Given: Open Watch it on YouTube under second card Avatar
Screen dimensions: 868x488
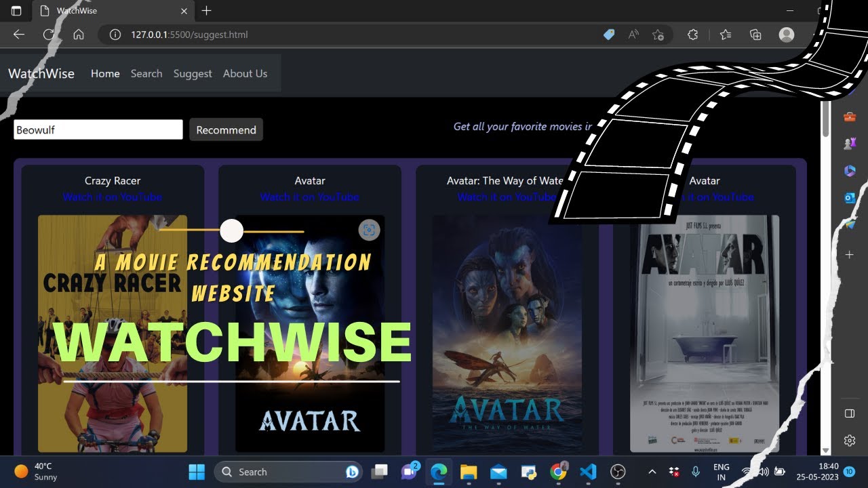Looking at the screenshot, I should tap(310, 197).
